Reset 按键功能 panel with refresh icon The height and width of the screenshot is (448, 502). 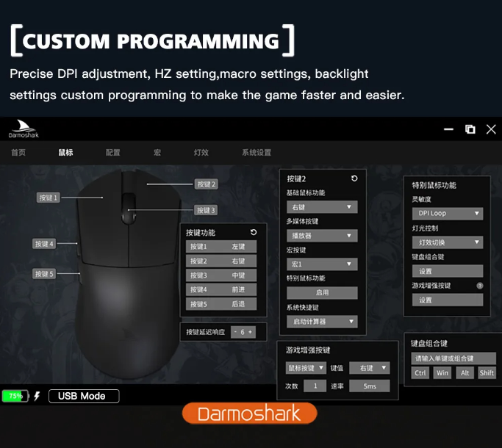click(x=254, y=232)
